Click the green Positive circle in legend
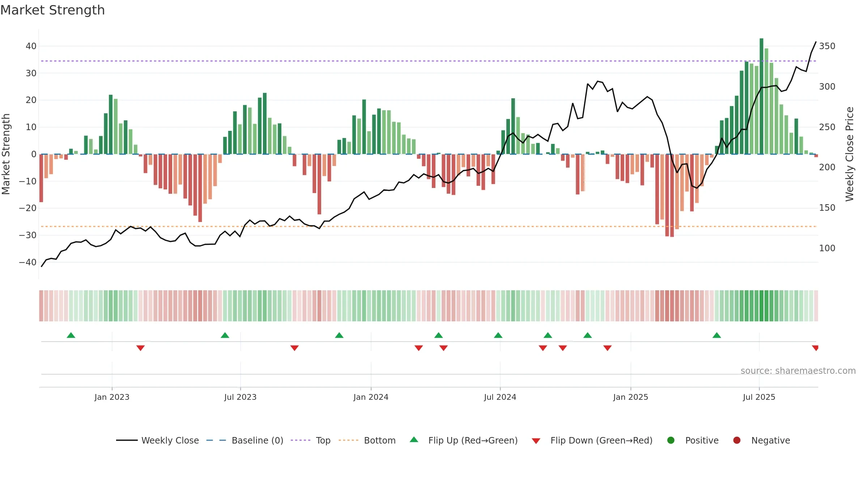The image size is (868, 488). pos(671,440)
